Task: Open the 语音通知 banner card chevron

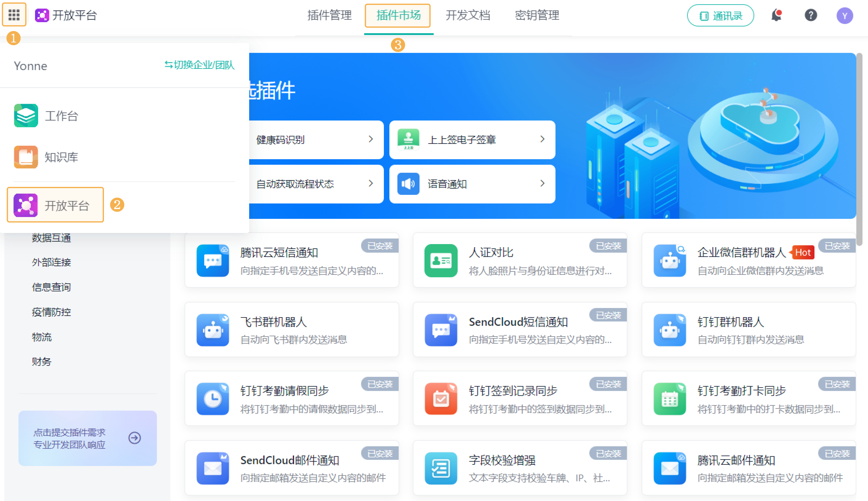Action: (x=542, y=184)
